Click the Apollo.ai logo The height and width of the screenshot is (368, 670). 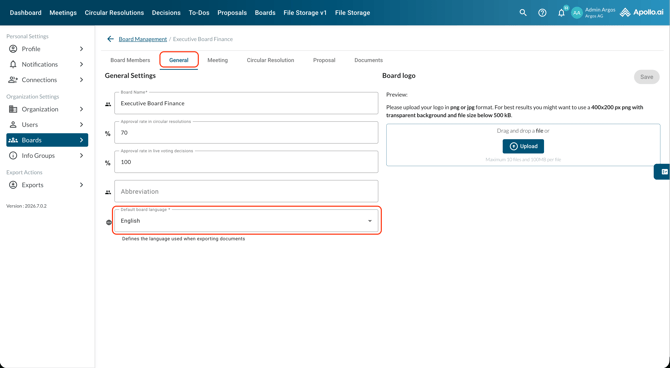[641, 12]
